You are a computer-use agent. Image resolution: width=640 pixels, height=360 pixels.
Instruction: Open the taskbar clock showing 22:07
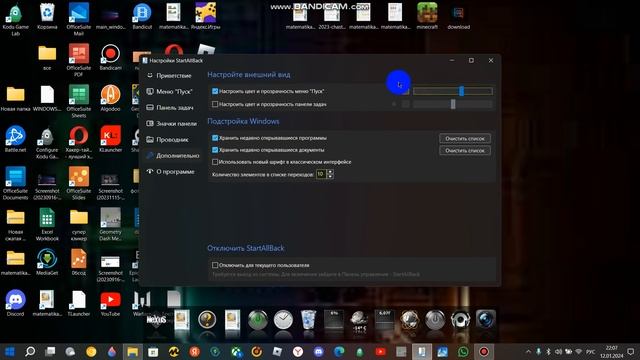pyautogui.click(x=611, y=352)
